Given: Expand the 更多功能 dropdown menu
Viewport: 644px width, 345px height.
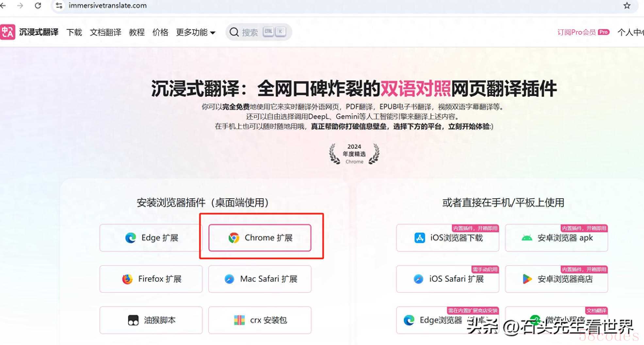Looking at the screenshot, I should (196, 32).
